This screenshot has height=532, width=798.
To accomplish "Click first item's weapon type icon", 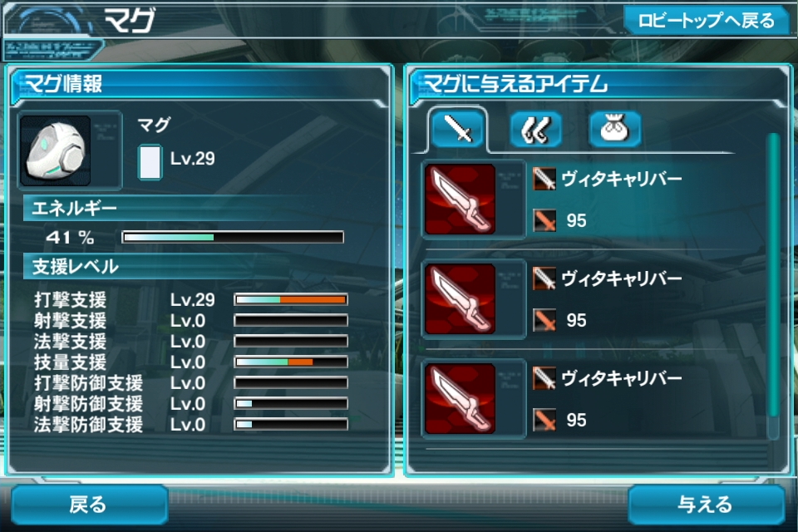I will click(544, 179).
